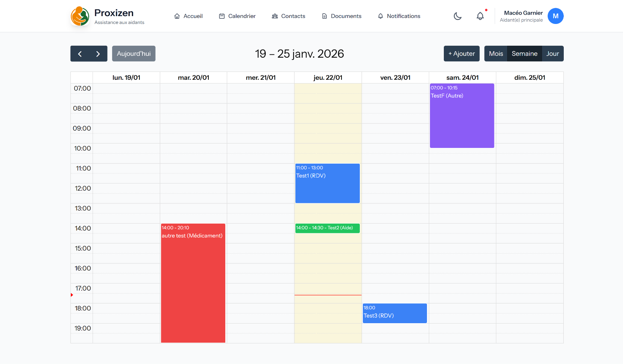Open Contacts from the navigation bar
Viewport: 623px width, 364px height.
coord(289,16)
